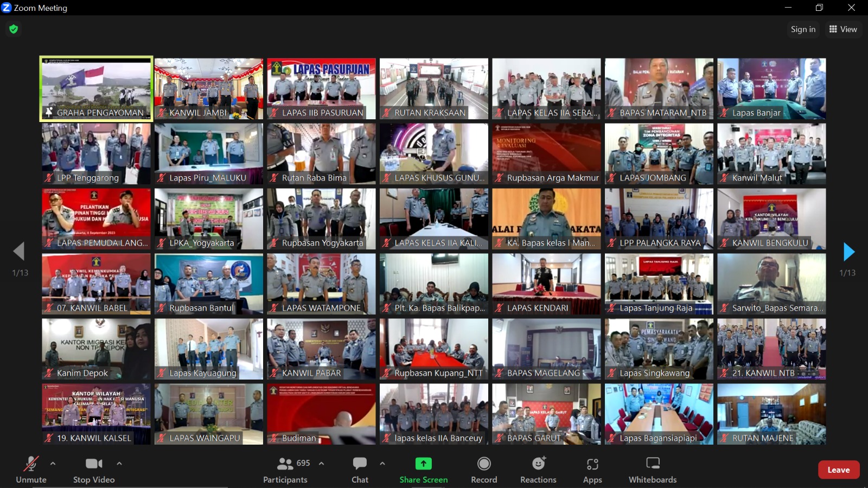Go to next gallery page with right arrow
868x488 pixels.
848,252
